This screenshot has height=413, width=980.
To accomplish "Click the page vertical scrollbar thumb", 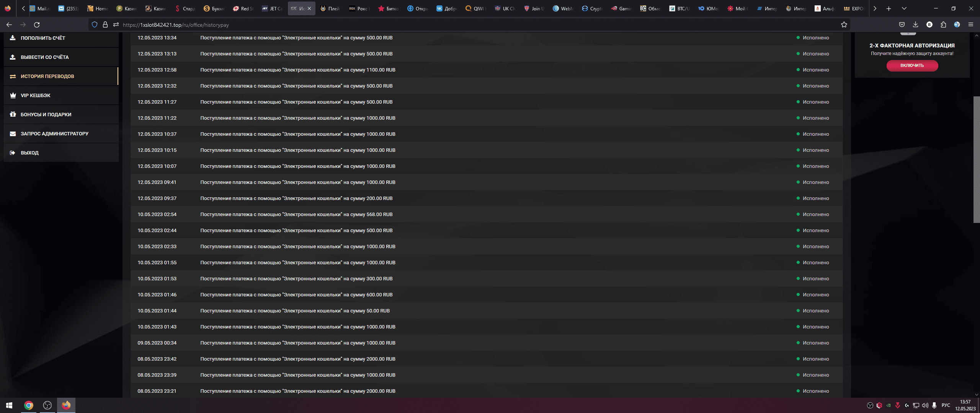I will pyautogui.click(x=976, y=159).
